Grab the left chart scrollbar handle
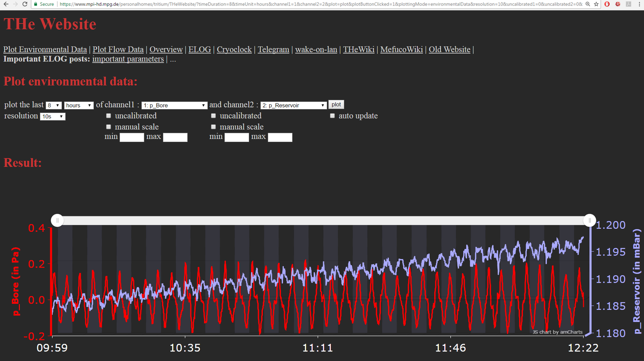Viewport: 644px width, 361px height. coord(58,220)
